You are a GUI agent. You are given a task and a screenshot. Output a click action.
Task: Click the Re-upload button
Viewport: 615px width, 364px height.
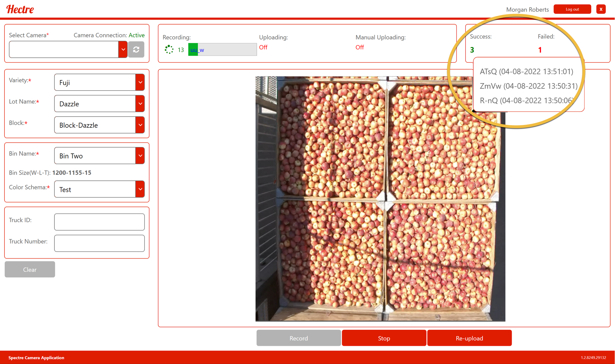(469, 338)
